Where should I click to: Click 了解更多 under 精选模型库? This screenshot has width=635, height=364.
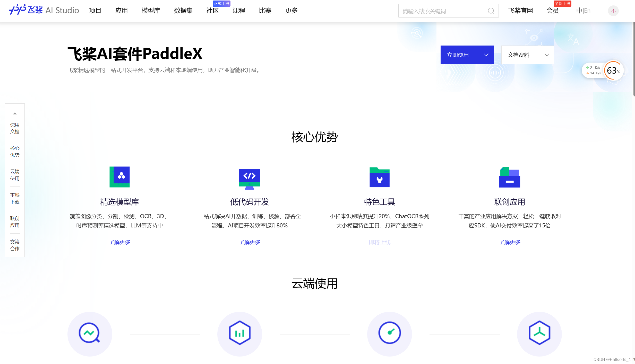pos(119,242)
